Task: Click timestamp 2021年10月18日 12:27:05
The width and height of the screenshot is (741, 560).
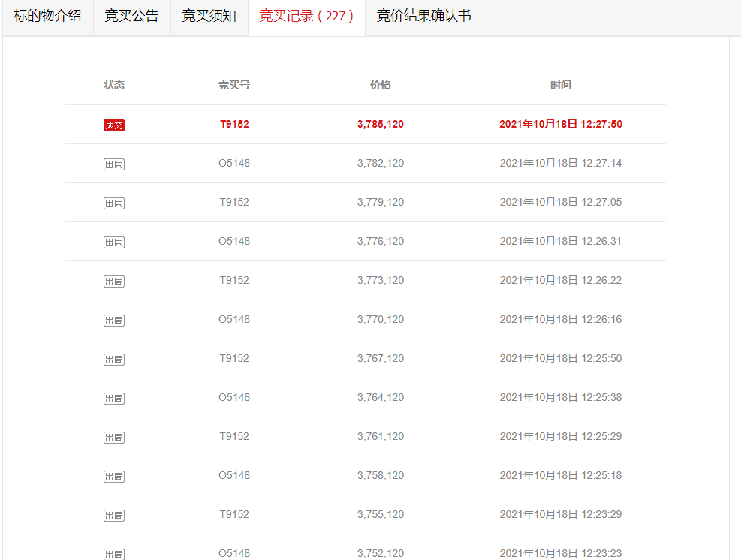Action: (x=561, y=202)
